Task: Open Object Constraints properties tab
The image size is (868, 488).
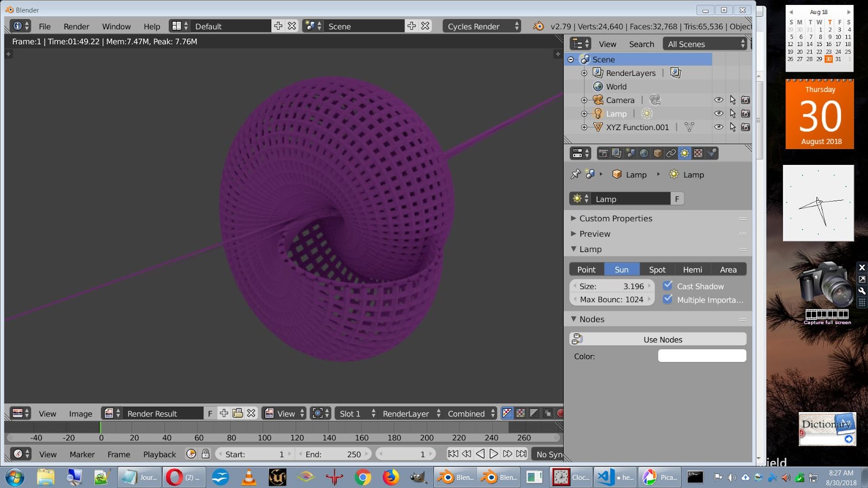Action: pos(671,153)
